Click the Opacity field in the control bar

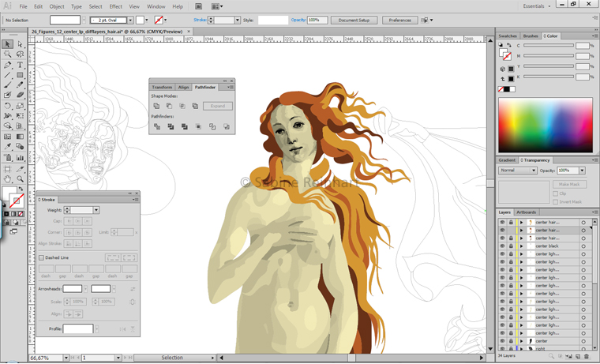[x=317, y=20]
